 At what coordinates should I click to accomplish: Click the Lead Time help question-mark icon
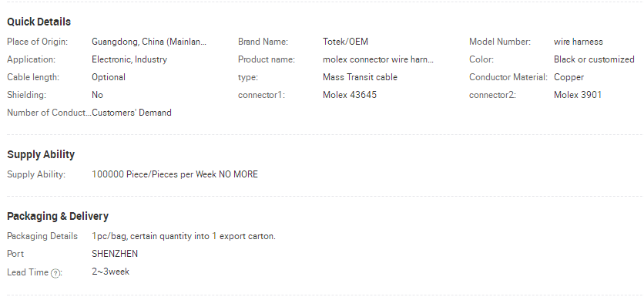click(55, 274)
